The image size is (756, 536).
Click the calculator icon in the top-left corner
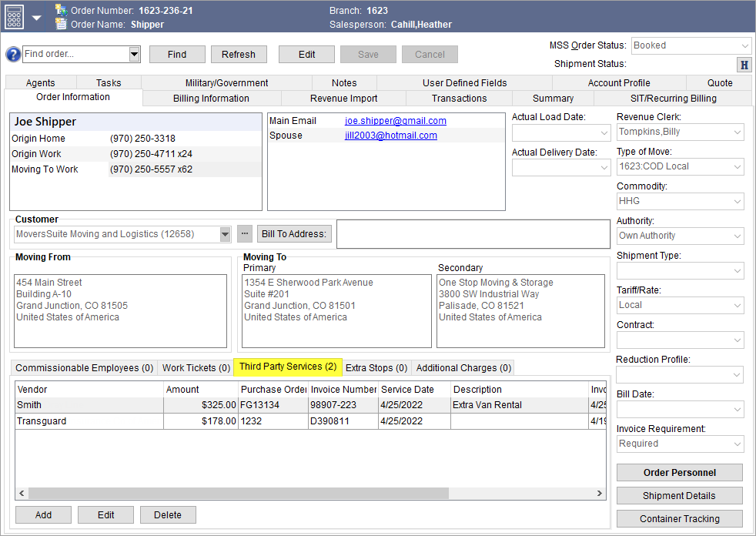12,17
